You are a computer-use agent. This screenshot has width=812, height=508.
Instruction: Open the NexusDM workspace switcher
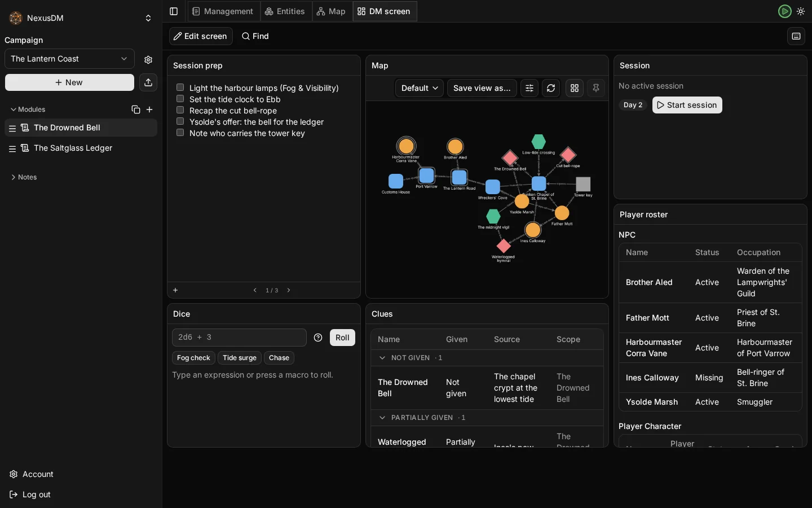pos(81,18)
